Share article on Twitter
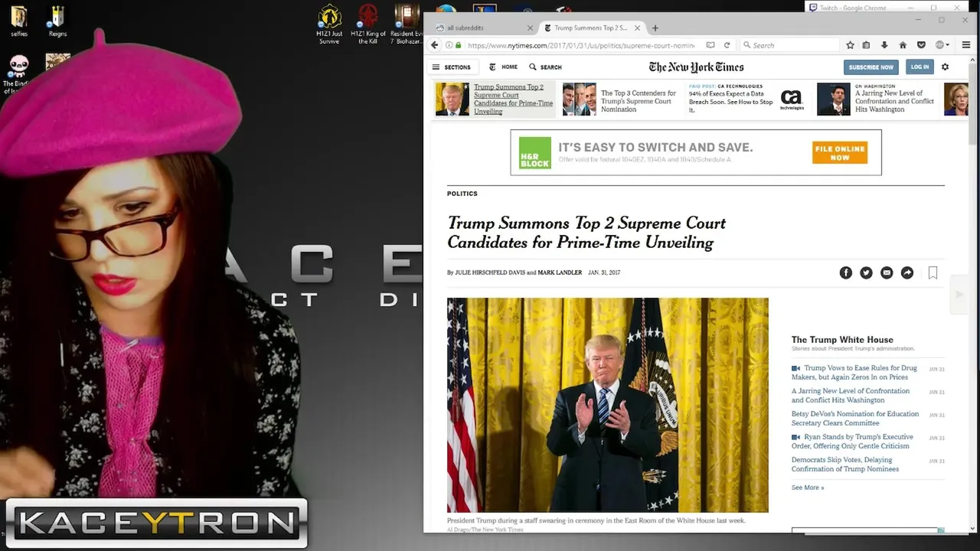Image resolution: width=980 pixels, height=551 pixels. tap(866, 272)
